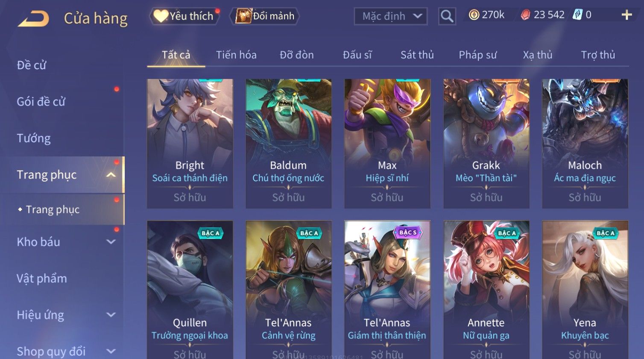The height and width of the screenshot is (359, 644).
Task: Open Đổi mảnh chest exchange
Action: tap(265, 16)
